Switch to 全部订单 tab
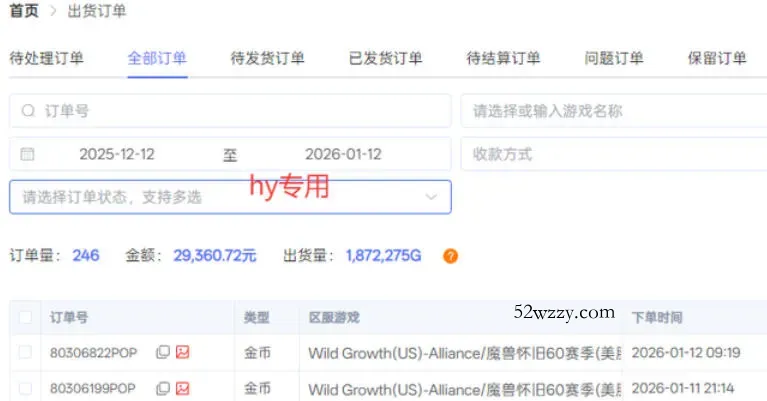Screen dimensions: 767x401 coord(157,58)
